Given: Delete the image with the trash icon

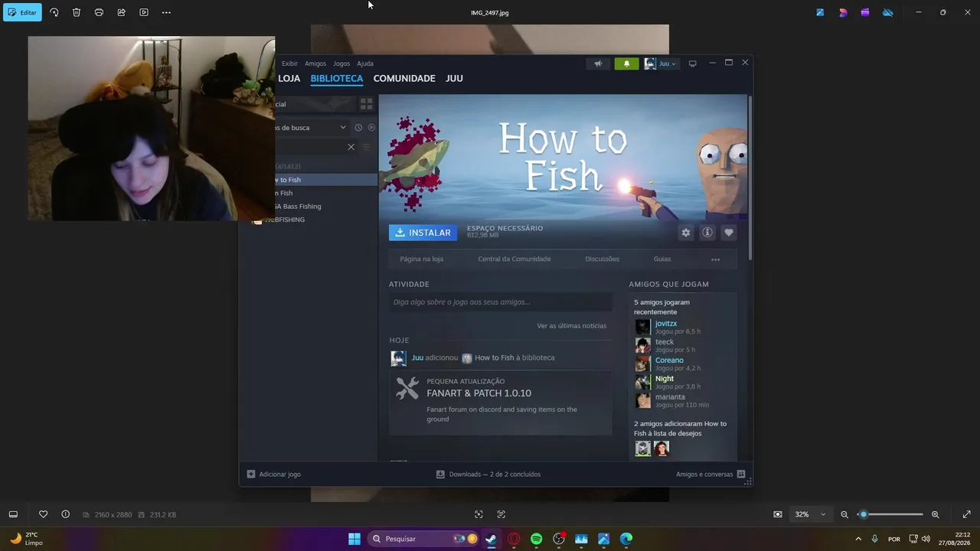Looking at the screenshot, I should (77, 12).
